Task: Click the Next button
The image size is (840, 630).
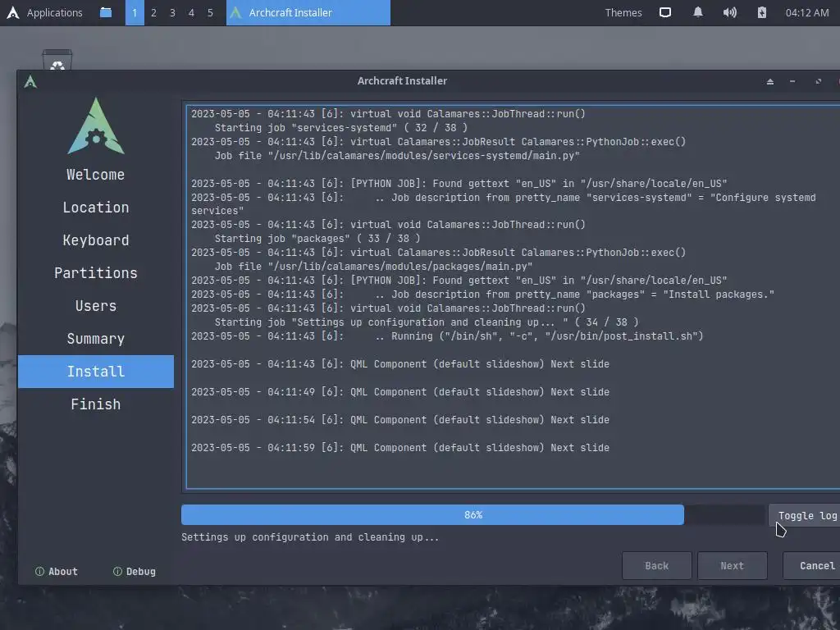Action: (x=733, y=566)
